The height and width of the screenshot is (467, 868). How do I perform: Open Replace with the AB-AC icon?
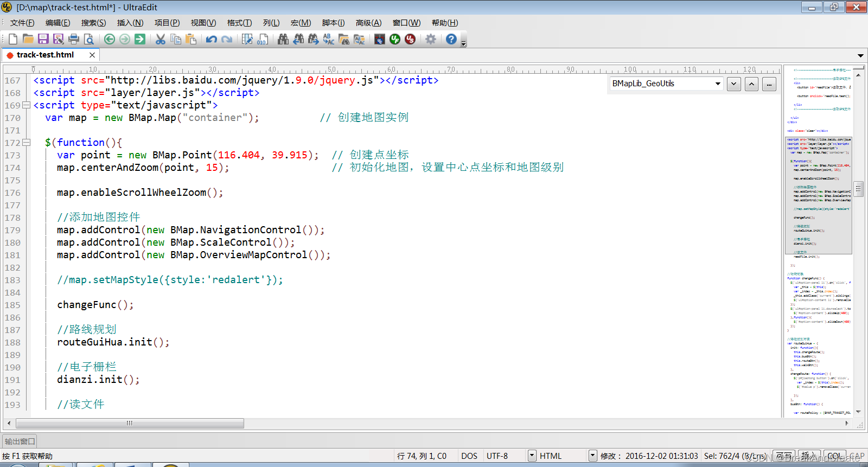click(x=328, y=39)
